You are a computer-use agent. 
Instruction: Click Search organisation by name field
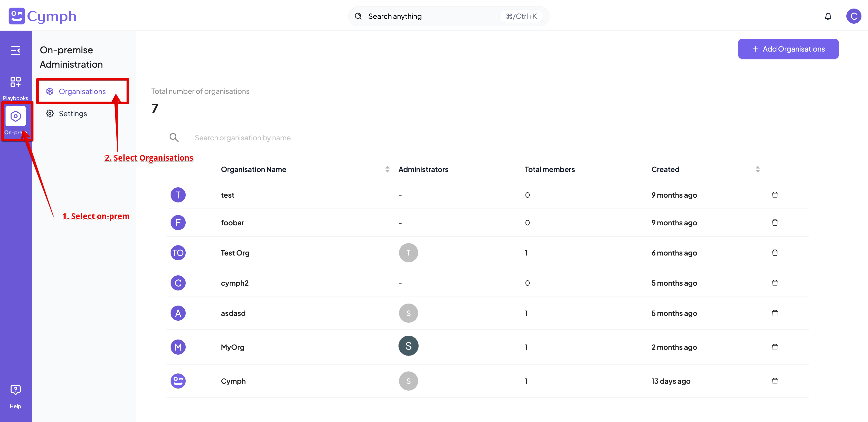(243, 138)
